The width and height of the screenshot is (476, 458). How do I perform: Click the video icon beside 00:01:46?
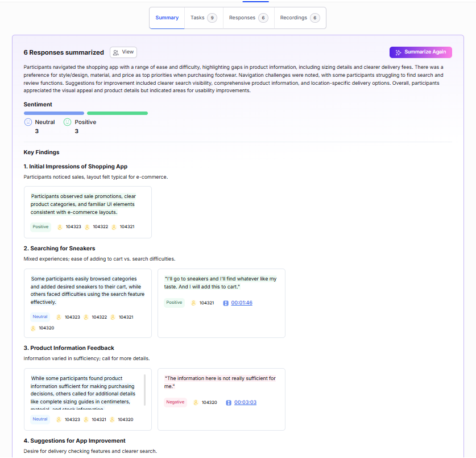(x=226, y=303)
